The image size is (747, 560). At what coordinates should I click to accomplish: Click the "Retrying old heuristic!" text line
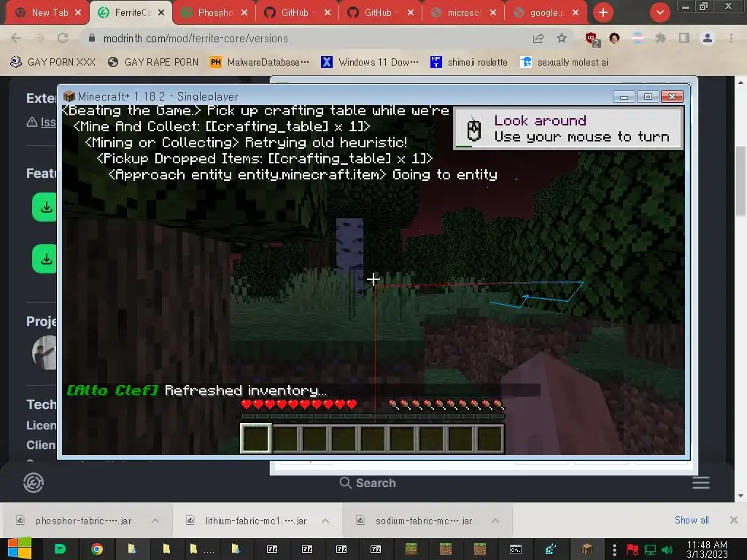[326, 142]
